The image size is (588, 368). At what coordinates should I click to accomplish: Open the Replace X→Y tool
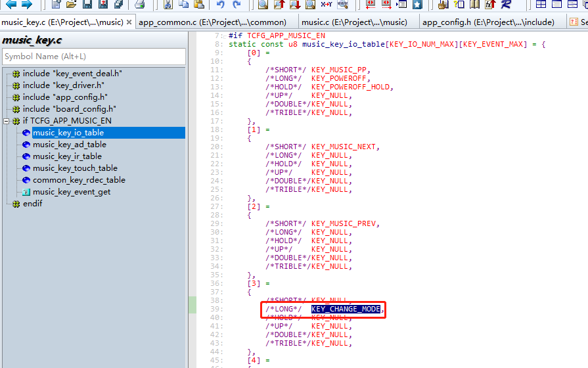click(327, 4)
